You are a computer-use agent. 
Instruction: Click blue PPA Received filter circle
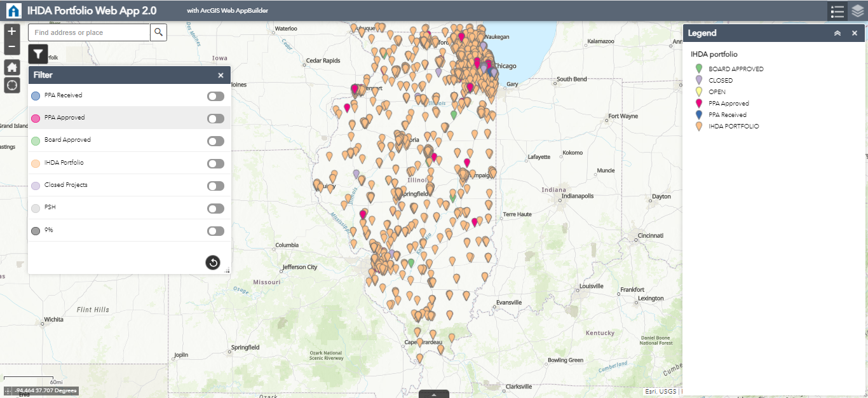(36, 96)
